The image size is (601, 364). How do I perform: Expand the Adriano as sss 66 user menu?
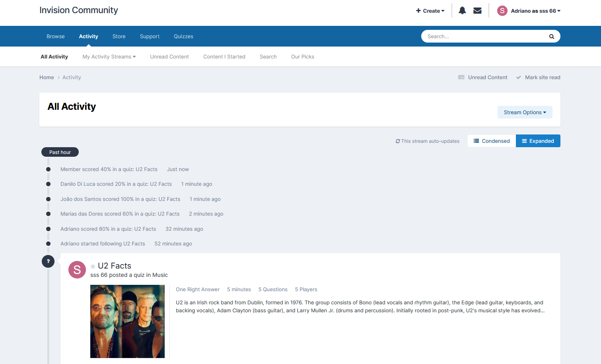click(535, 11)
